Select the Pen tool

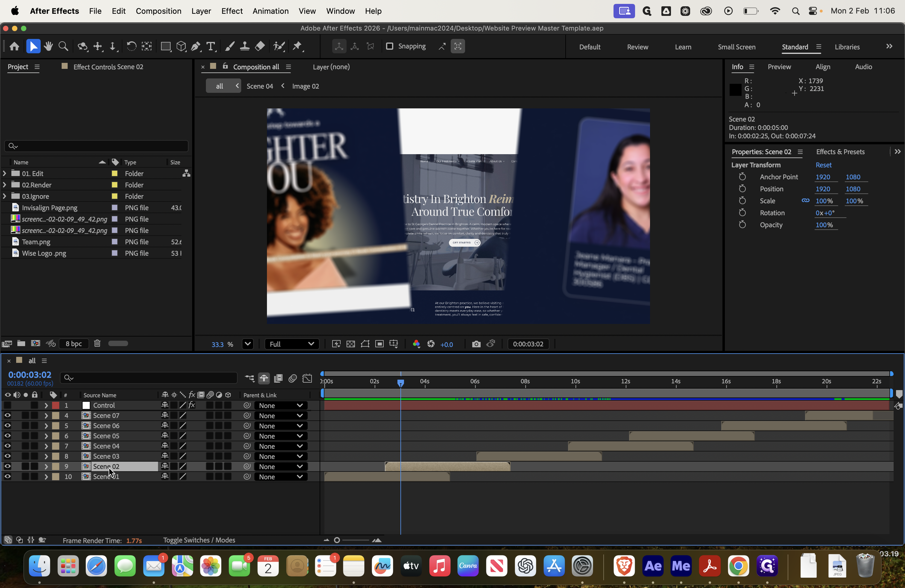[195, 46]
